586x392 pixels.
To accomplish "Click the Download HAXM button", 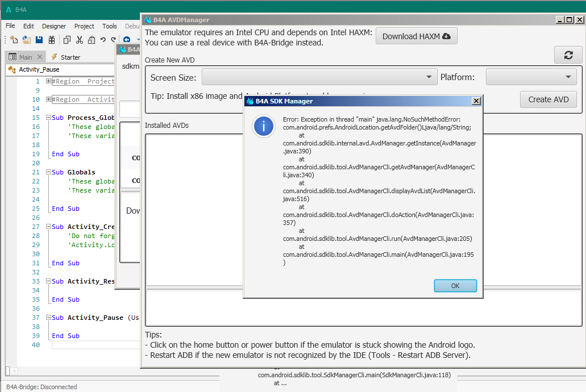I will [416, 36].
